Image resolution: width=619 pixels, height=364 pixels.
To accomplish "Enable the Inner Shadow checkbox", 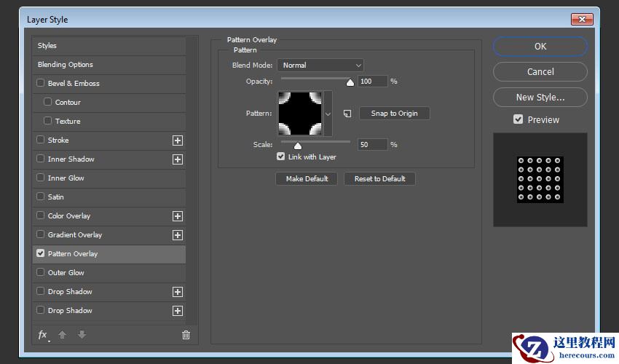I will tap(40, 159).
